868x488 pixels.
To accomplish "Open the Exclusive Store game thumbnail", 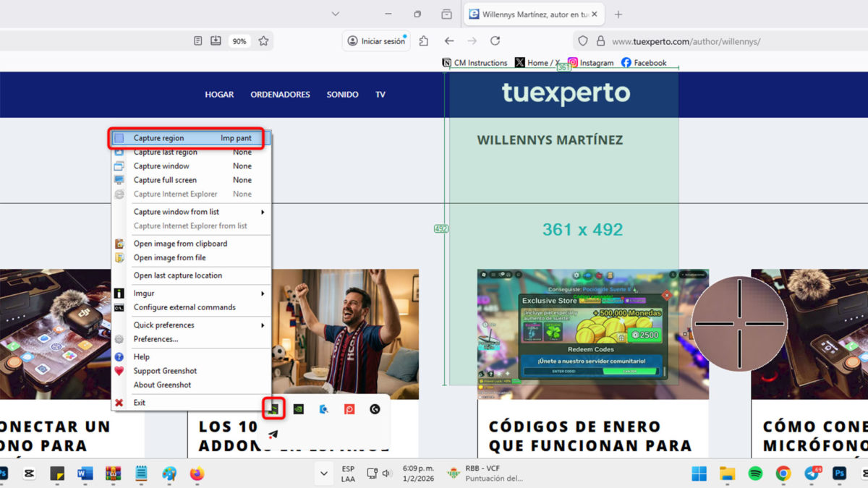I will click(x=593, y=334).
